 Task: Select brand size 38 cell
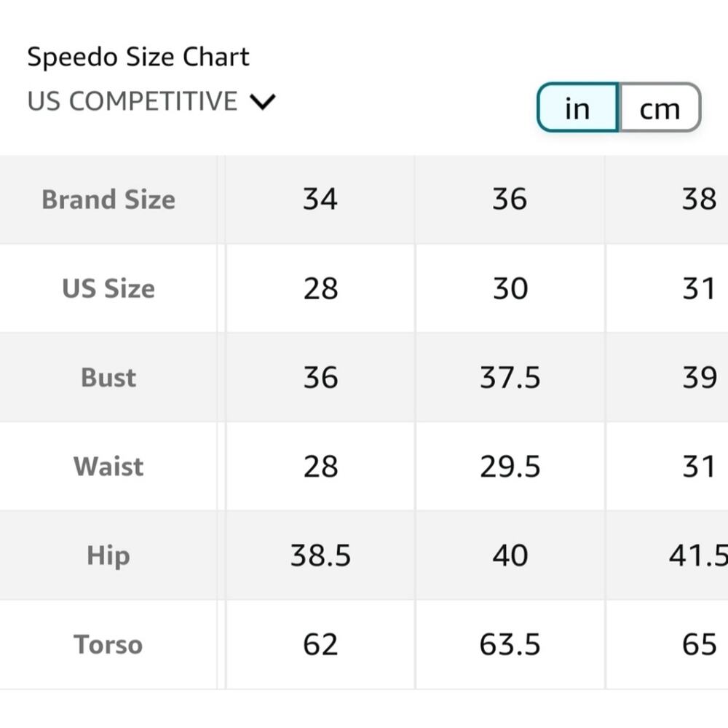click(x=699, y=199)
